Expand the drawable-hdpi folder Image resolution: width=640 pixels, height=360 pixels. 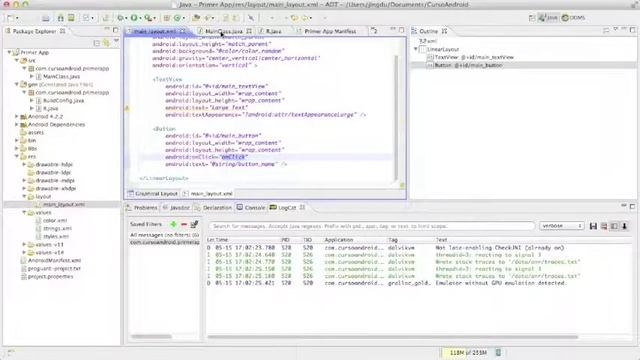point(24,164)
